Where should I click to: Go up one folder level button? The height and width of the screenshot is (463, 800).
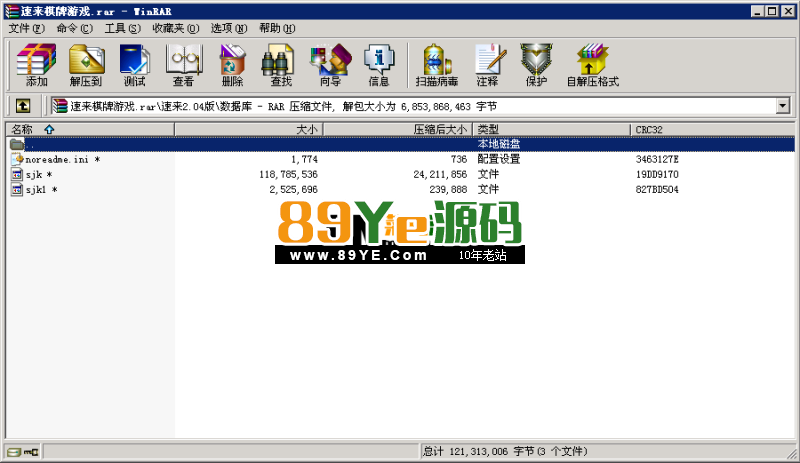click(x=23, y=106)
